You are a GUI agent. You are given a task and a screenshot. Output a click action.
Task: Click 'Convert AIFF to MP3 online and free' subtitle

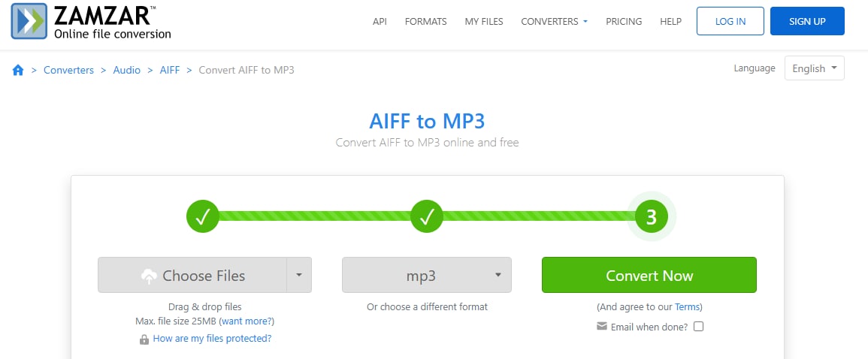coord(427,143)
